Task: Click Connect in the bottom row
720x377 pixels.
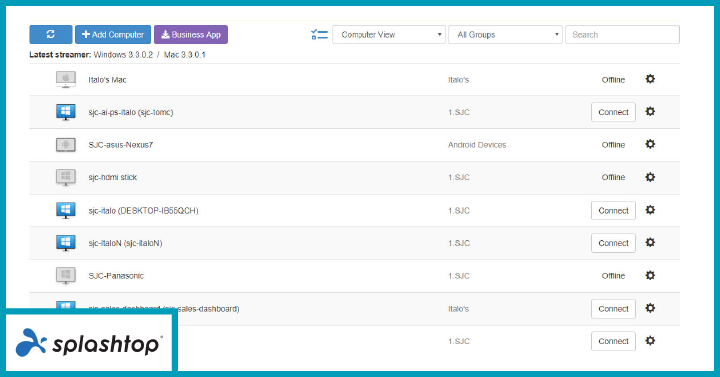Action: tap(613, 341)
